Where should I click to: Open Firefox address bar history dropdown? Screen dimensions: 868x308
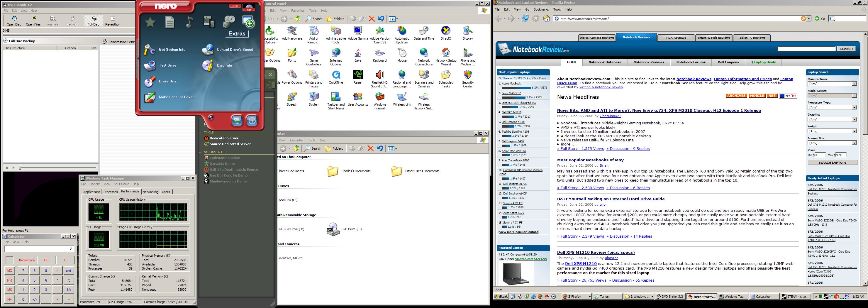[x=809, y=18]
